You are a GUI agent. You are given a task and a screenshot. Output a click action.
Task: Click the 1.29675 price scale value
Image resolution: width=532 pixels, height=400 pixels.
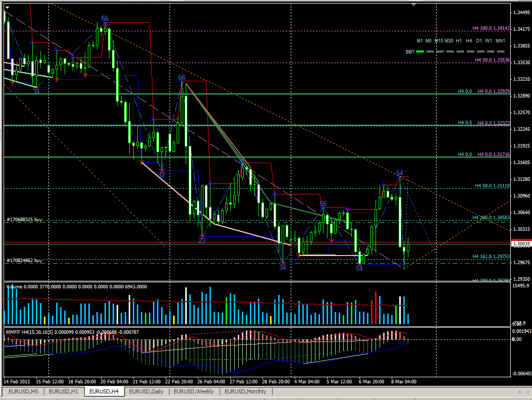[x=521, y=262]
